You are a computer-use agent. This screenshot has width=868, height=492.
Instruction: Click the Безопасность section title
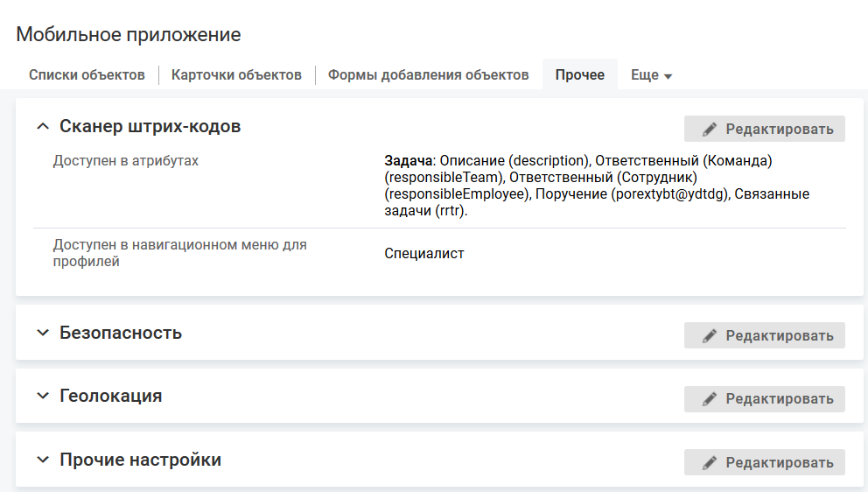coord(121,333)
